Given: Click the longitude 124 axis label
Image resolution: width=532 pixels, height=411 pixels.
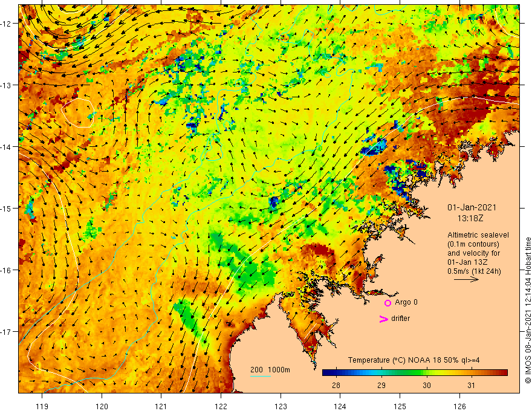Looking at the screenshot, I should [x=340, y=406].
